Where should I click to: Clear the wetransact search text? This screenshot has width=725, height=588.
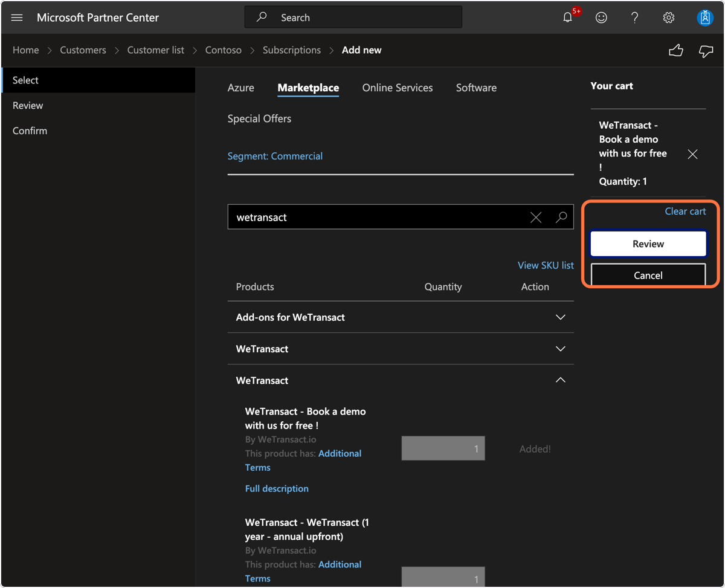pos(536,218)
